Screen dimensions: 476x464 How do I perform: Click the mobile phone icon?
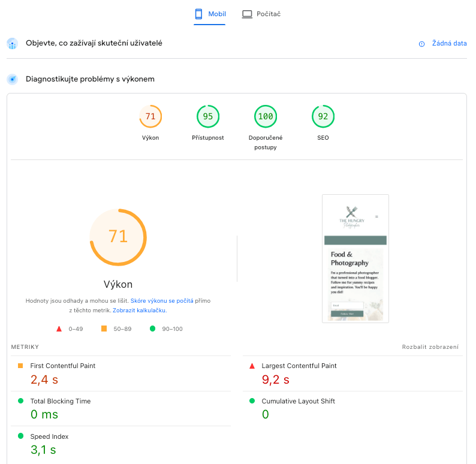(199, 14)
